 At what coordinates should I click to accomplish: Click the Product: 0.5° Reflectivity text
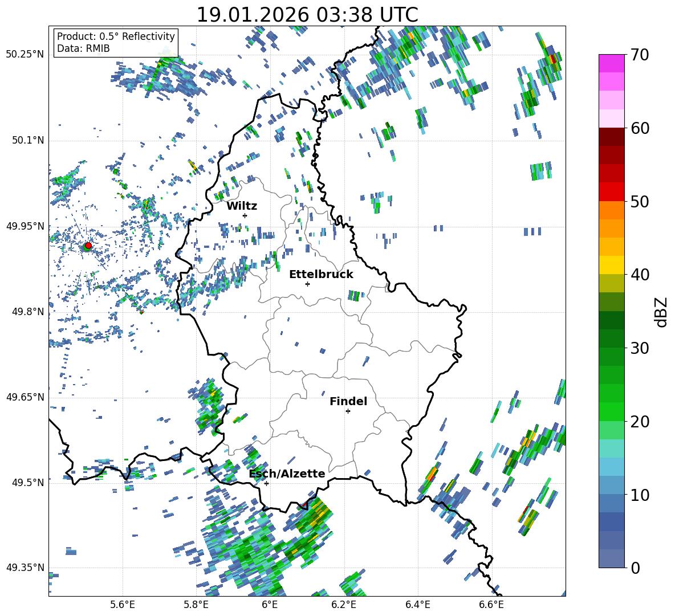coord(116,36)
